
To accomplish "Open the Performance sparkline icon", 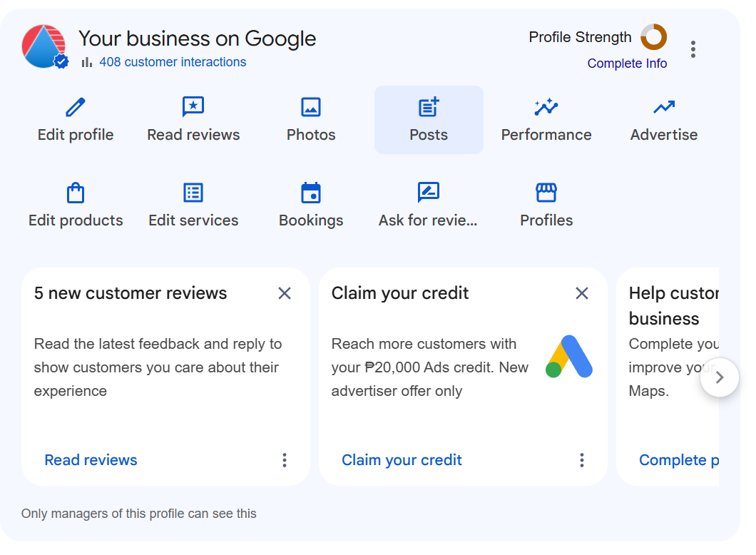I will coord(546,107).
